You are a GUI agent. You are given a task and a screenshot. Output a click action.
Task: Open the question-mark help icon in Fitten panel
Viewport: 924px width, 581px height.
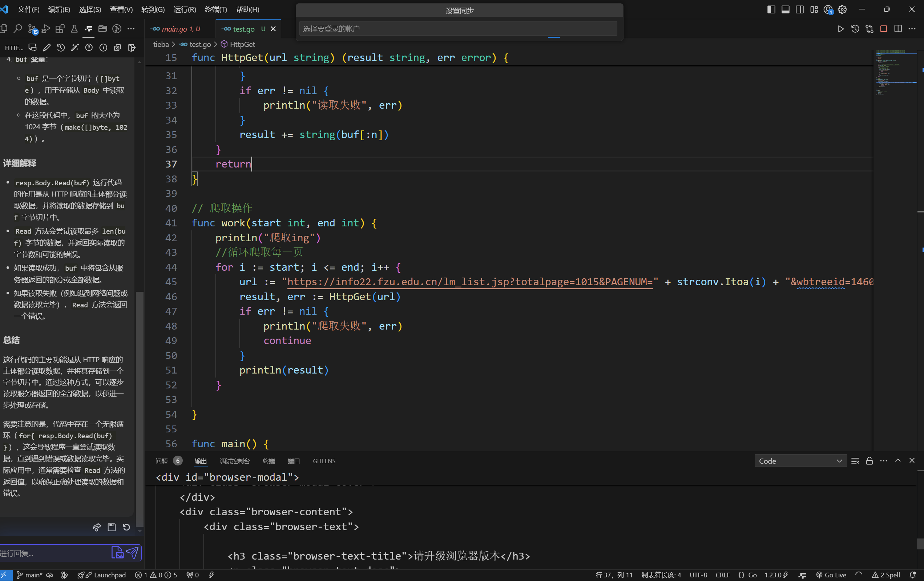point(89,48)
